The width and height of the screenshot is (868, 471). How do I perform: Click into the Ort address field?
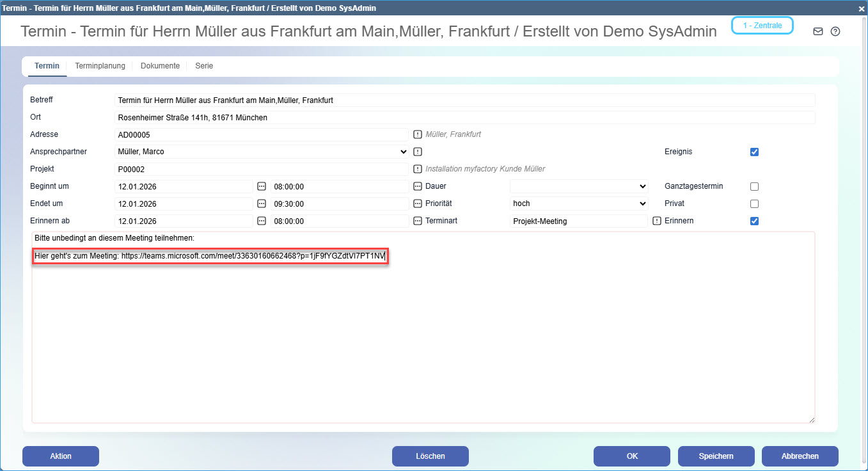coord(465,117)
